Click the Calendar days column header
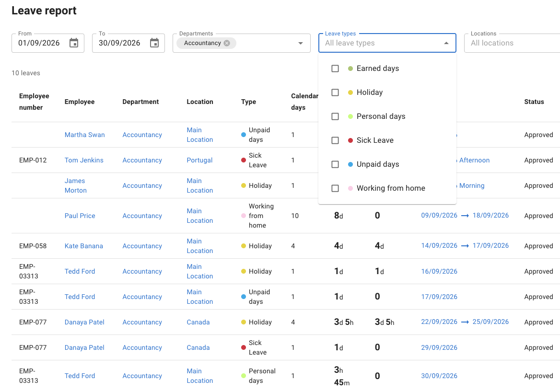The image size is (560, 392). tap(304, 102)
